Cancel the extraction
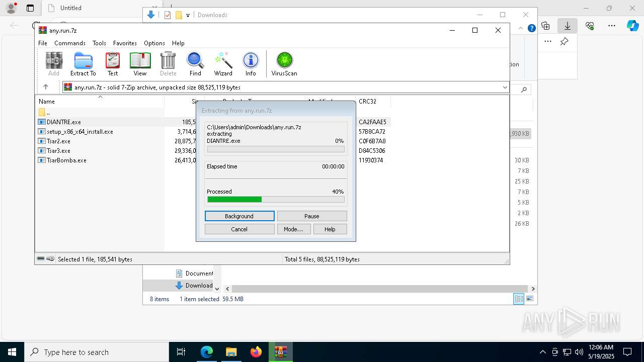This screenshot has height=362, width=644. coord(239,229)
